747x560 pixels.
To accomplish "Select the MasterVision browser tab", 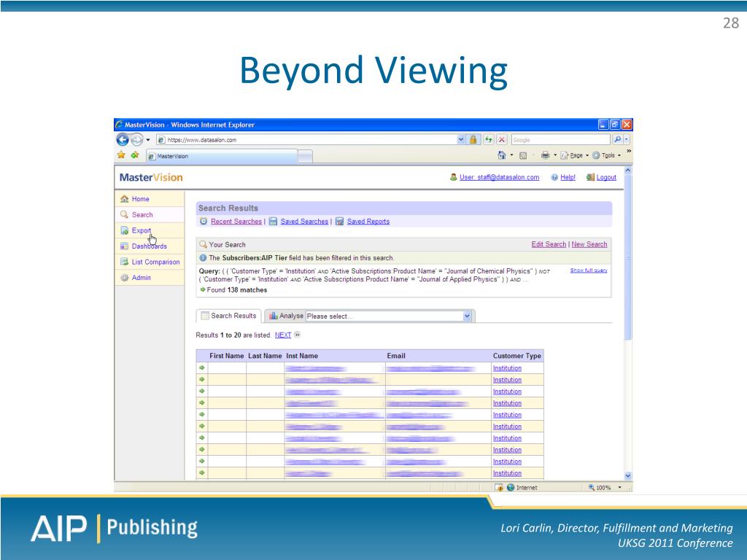I will pyautogui.click(x=222, y=156).
